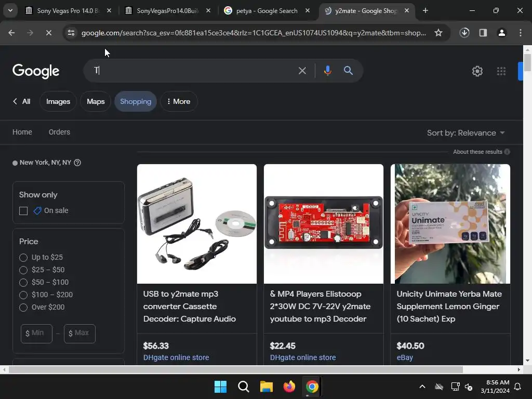The width and height of the screenshot is (532, 399).
Task: Stop loading the page
Action: [x=48, y=33]
